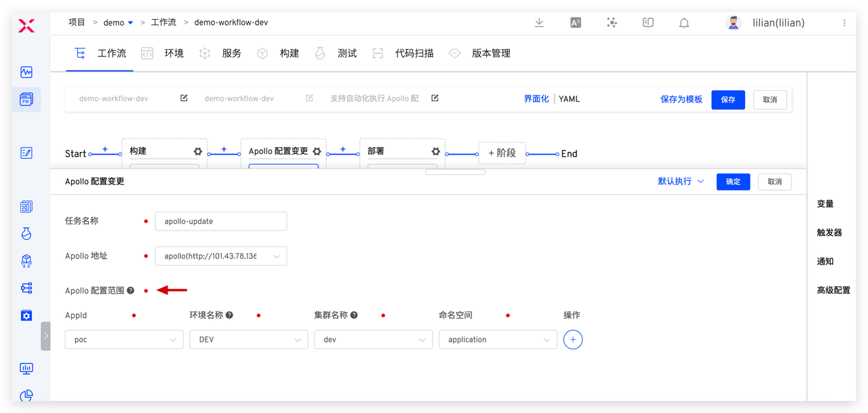The image size is (868, 413).
Task: Click the download icon in the top bar
Action: coord(538,22)
